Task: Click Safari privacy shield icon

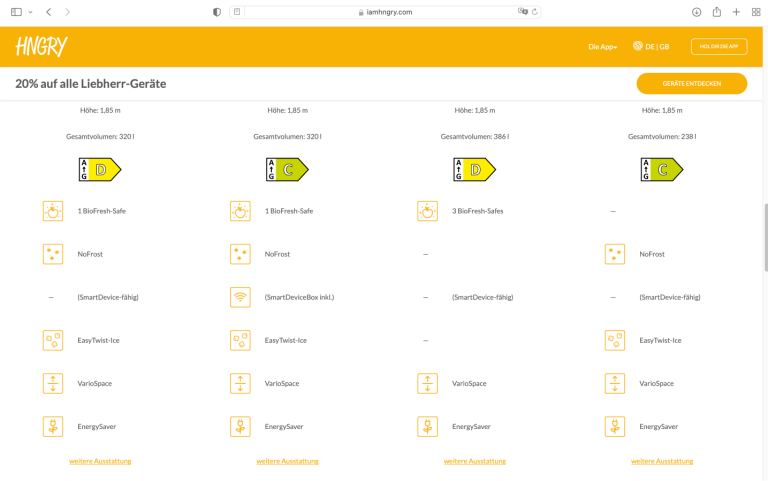Action: coord(217,12)
